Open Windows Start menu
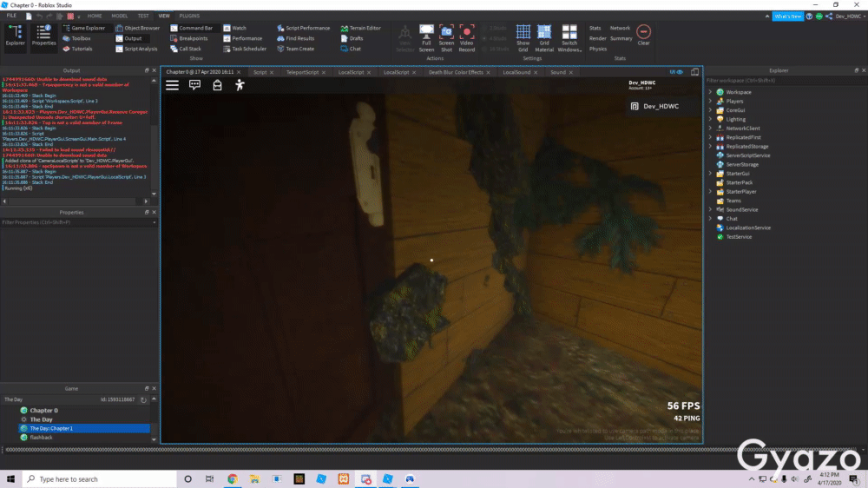The width and height of the screenshot is (868, 488). point(10,478)
